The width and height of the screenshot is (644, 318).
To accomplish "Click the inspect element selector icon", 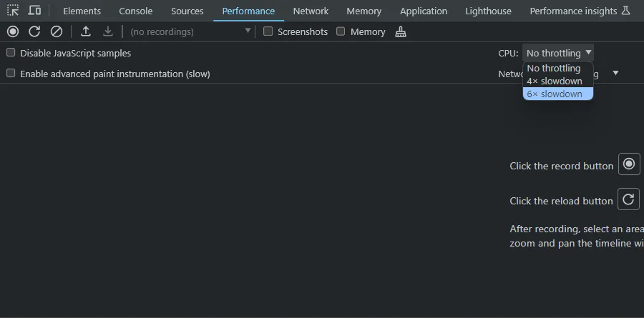I will tap(13, 11).
